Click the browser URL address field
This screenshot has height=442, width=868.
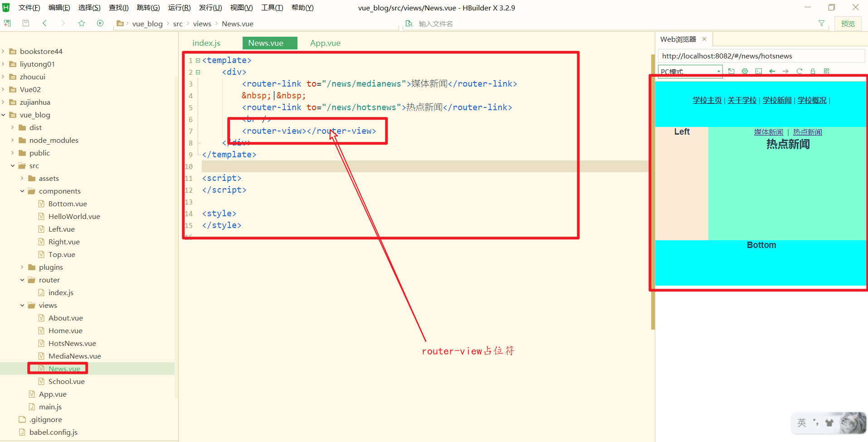point(761,56)
